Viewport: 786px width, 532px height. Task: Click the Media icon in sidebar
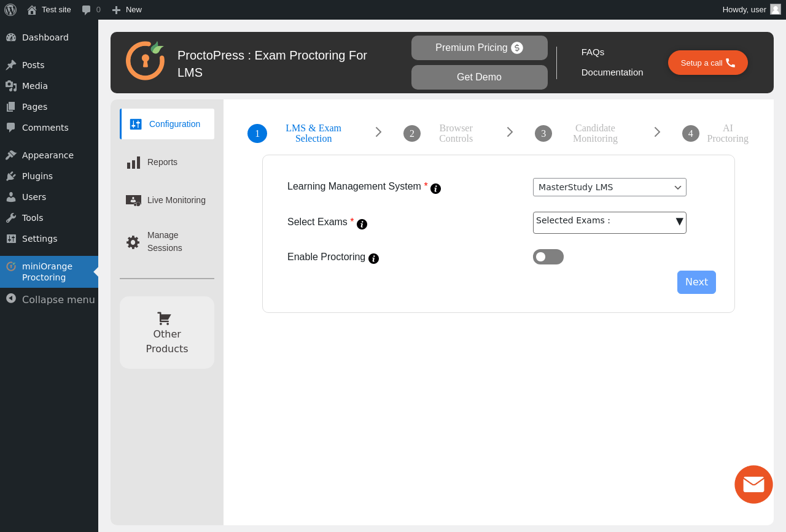pyautogui.click(x=11, y=86)
